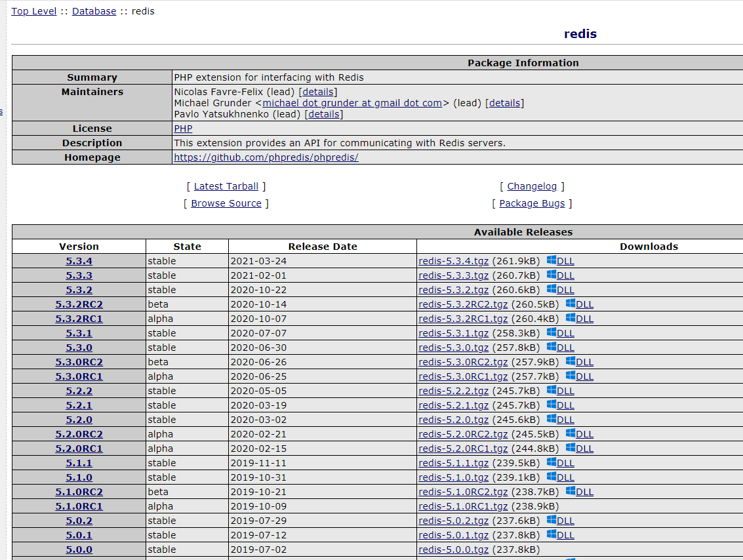
Task: Open DLL link for redis-5.1.0
Action: tap(565, 477)
